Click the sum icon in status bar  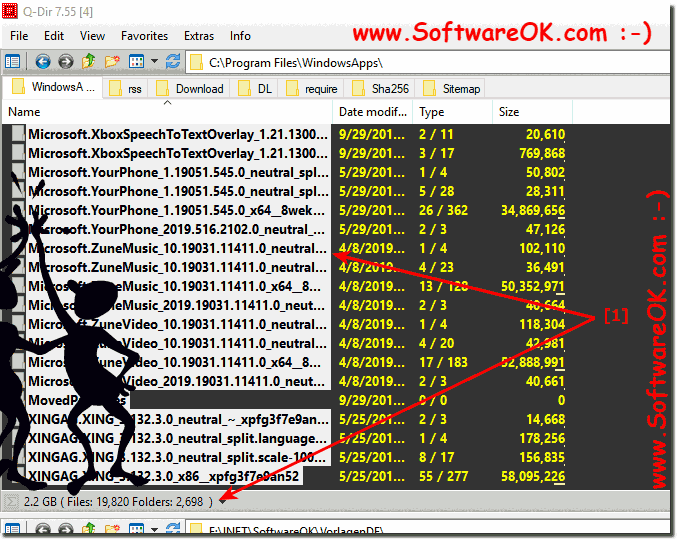(11, 502)
